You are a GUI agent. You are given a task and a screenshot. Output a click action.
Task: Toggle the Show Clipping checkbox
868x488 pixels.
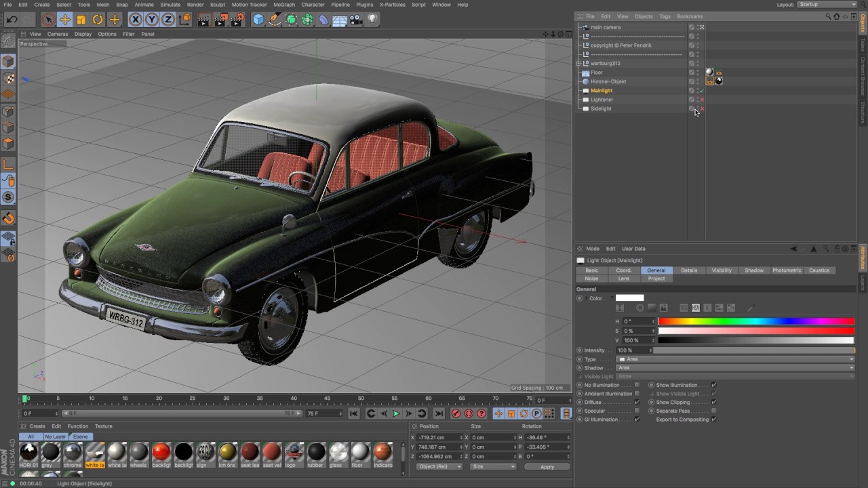point(714,402)
